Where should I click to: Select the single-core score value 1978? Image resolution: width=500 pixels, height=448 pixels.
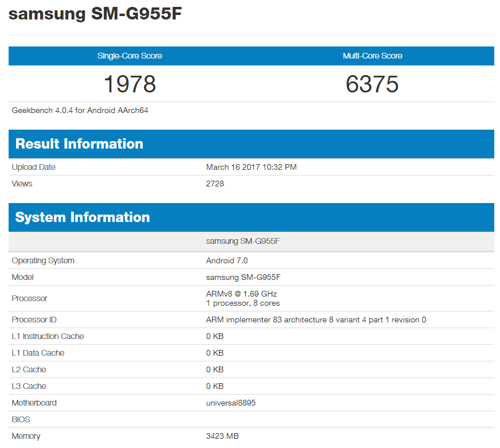130,84
